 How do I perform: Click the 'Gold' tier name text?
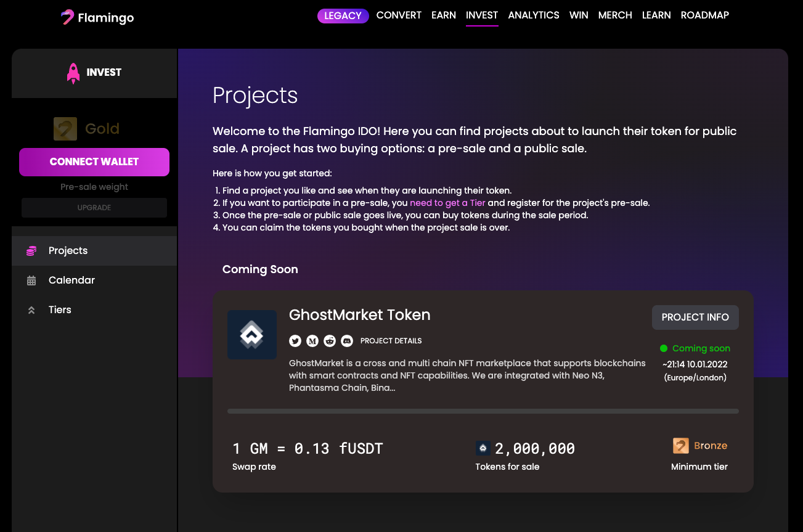coord(102,129)
